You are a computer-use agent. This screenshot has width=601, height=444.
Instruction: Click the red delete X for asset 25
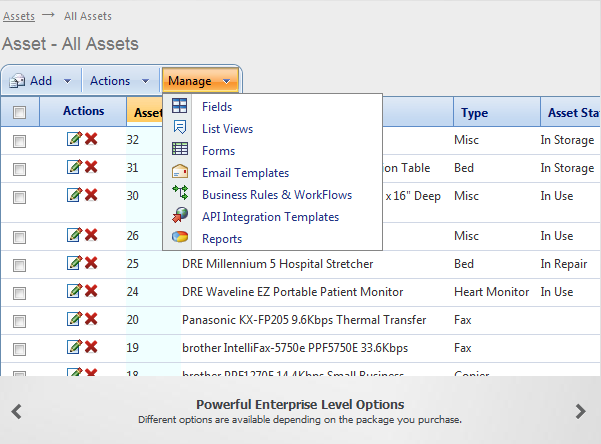91,263
